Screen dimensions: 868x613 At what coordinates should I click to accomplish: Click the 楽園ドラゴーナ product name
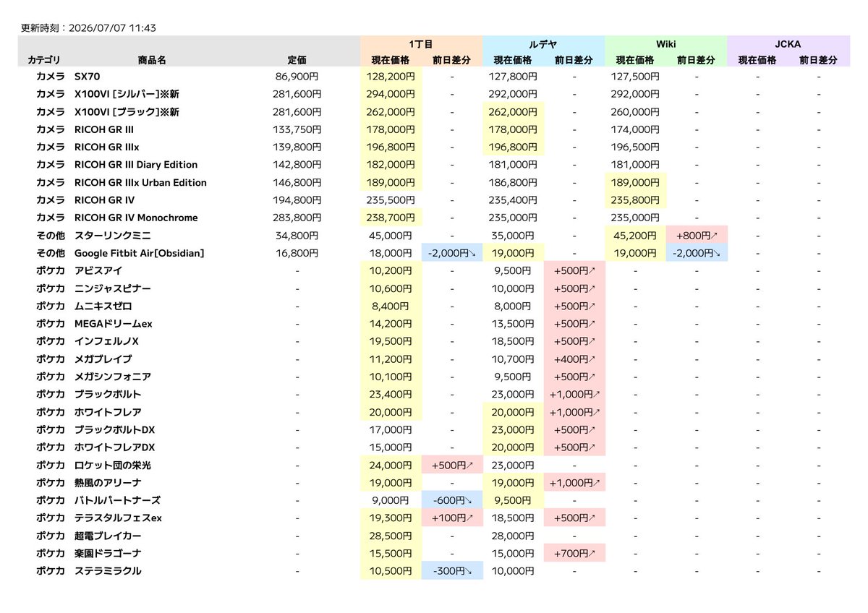(107, 554)
